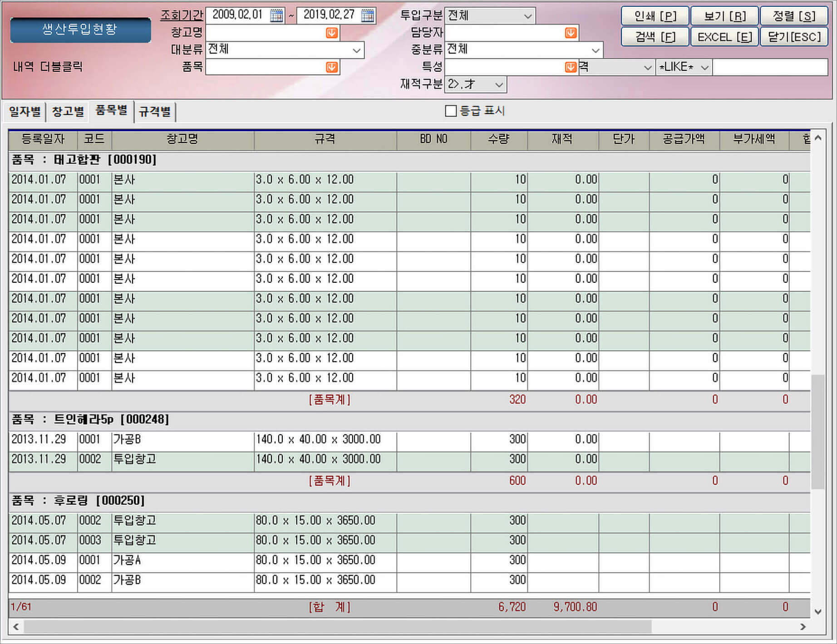Open the 창고명 lookup arrow icon
The height and width of the screenshot is (644, 837).
click(x=332, y=33)
